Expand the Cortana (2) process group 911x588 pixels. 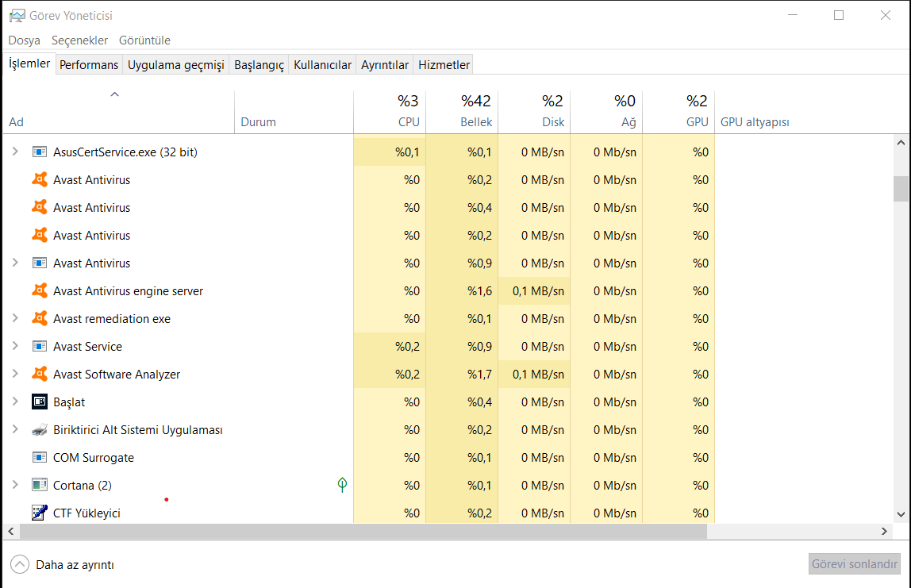click(15, 486)
